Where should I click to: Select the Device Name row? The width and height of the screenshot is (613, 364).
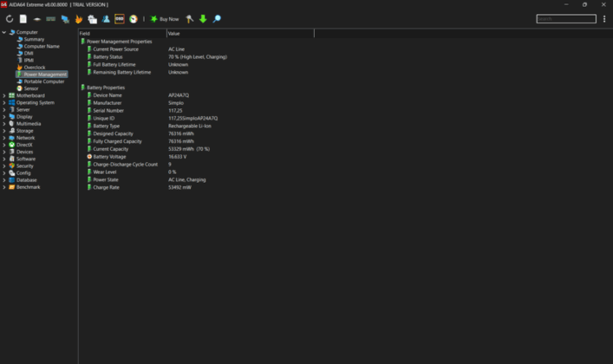[x=108, y=95]
